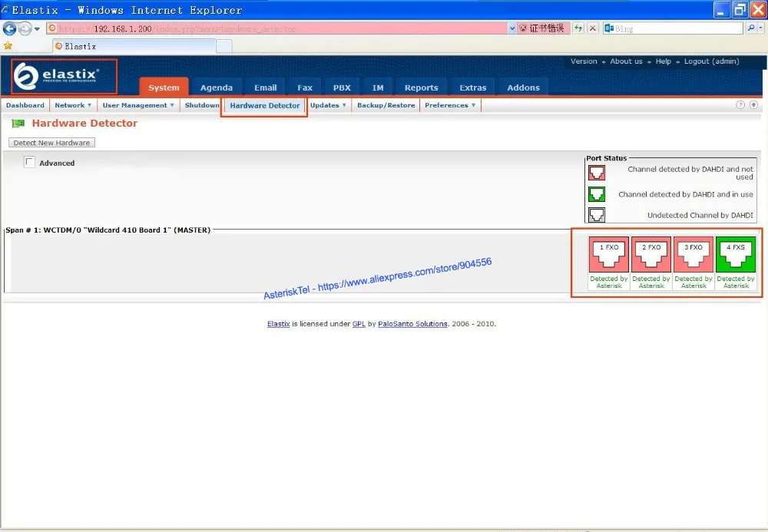Click the green in-use channel legend icon

point(597,194)
